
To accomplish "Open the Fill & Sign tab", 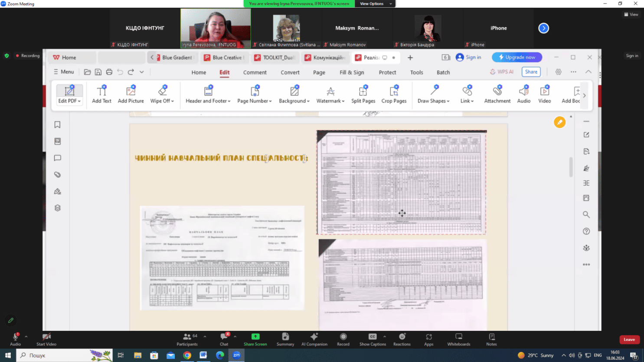I will point(352,72).
